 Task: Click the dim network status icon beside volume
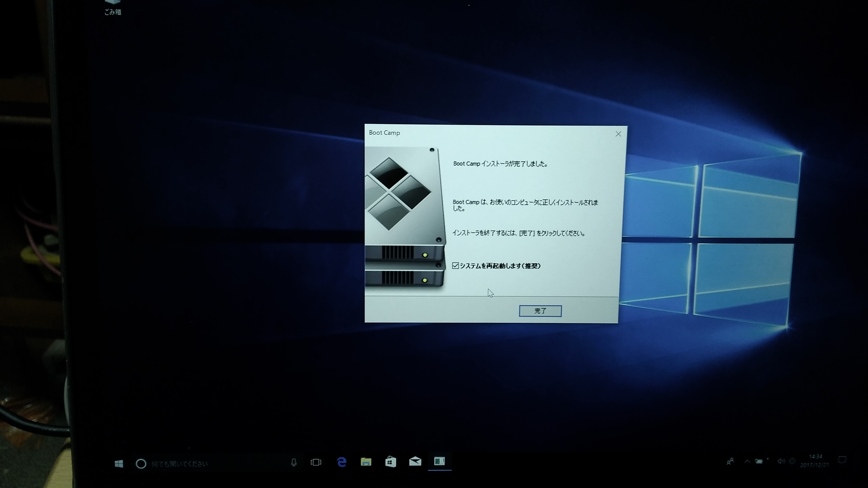click(792, 461)
